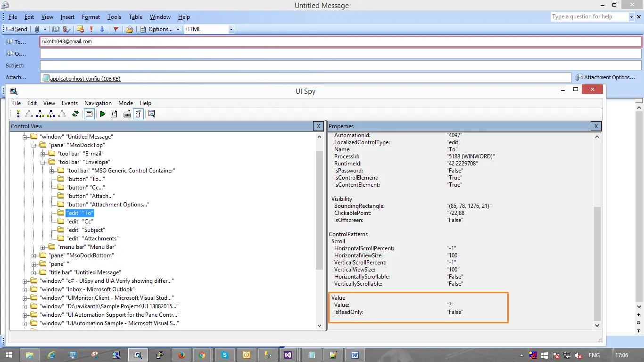Viewport: 644px width, 362px height.
Task: Open the HTML message format dropdown
Action: [x=231, y=29]
